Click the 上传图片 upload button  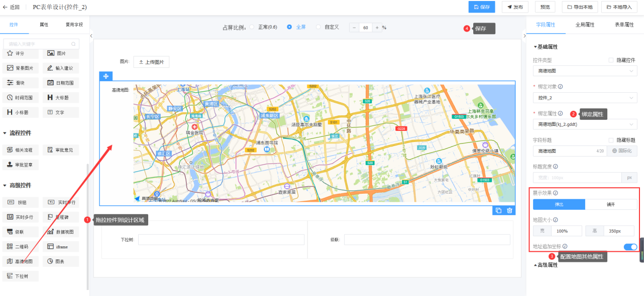[151, 62]
